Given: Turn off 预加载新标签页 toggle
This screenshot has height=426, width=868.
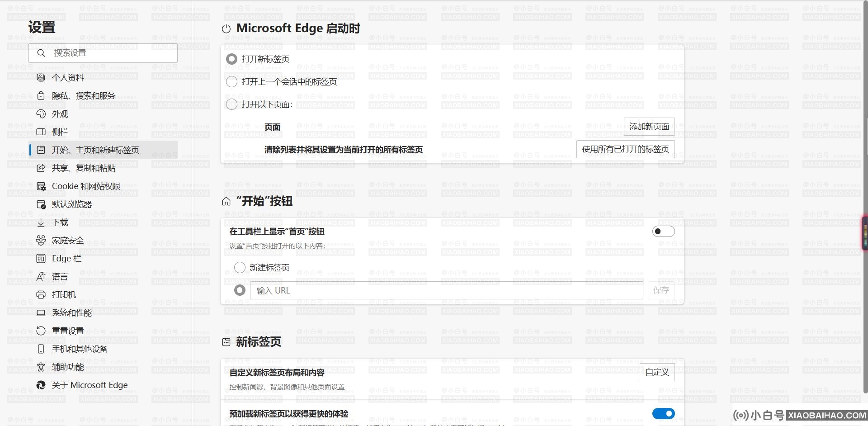Looking at the screenshot, I should (x=663, y=413).
